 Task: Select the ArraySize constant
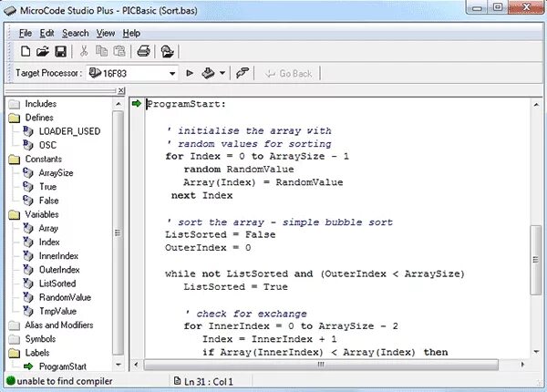point(48,173)
